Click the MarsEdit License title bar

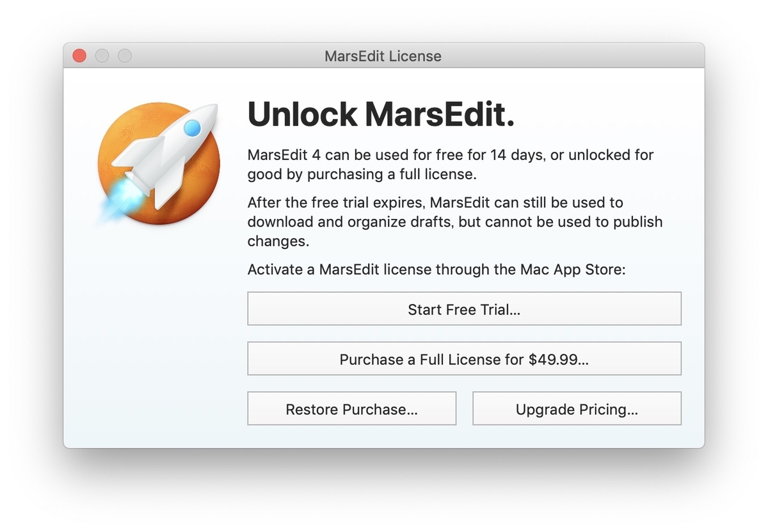[x=382, y=56]
